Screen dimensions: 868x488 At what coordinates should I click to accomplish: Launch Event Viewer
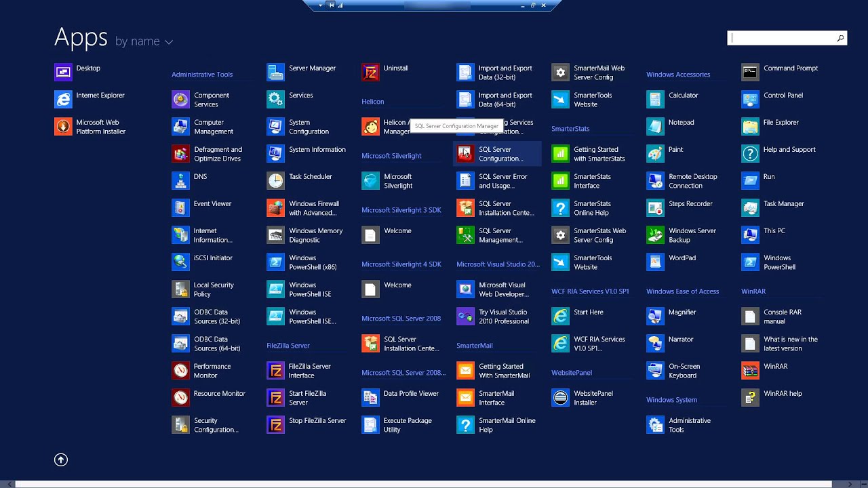pyautogui.click(x=202, y=207)
